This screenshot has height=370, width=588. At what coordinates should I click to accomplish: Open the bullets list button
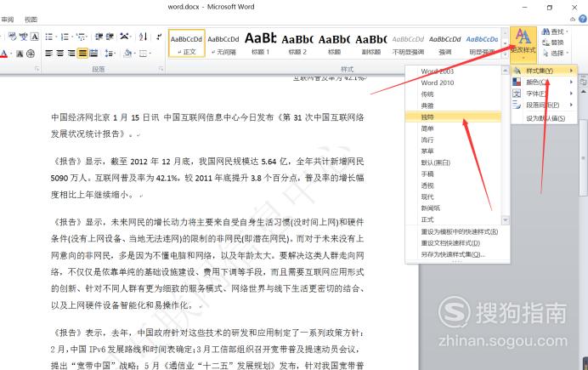pos(48,37)
